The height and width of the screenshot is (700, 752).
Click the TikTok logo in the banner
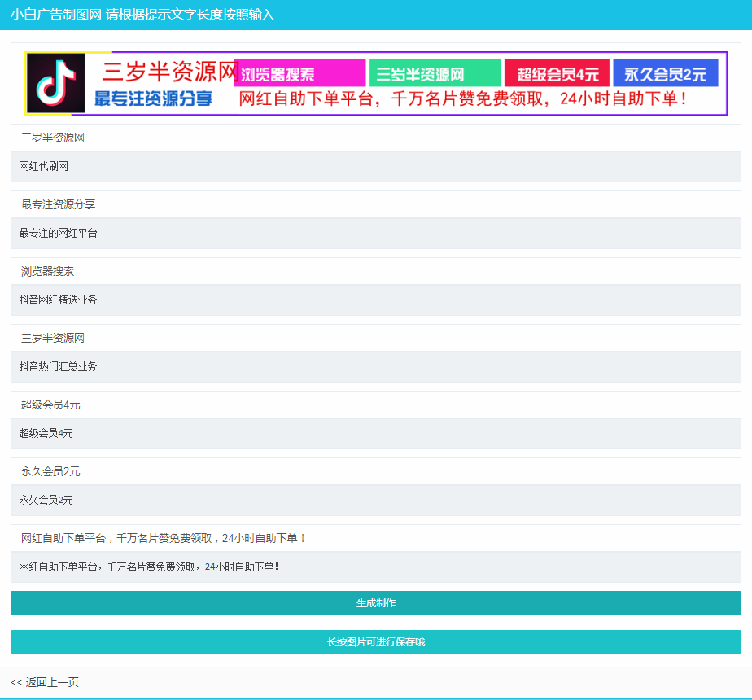(56, 83)
